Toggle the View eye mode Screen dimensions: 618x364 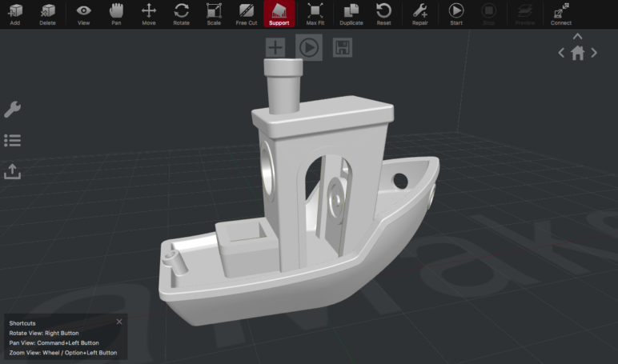coord(83,13)
